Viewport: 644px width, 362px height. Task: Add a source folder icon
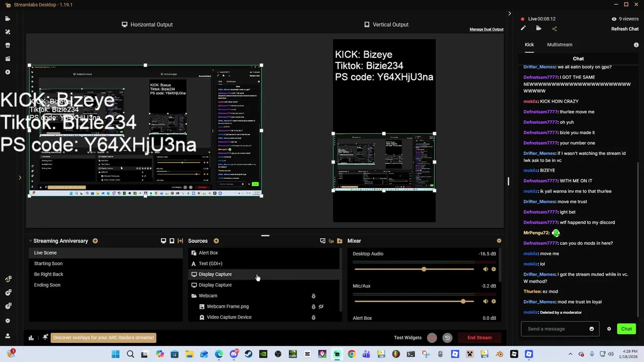point(340,241)
